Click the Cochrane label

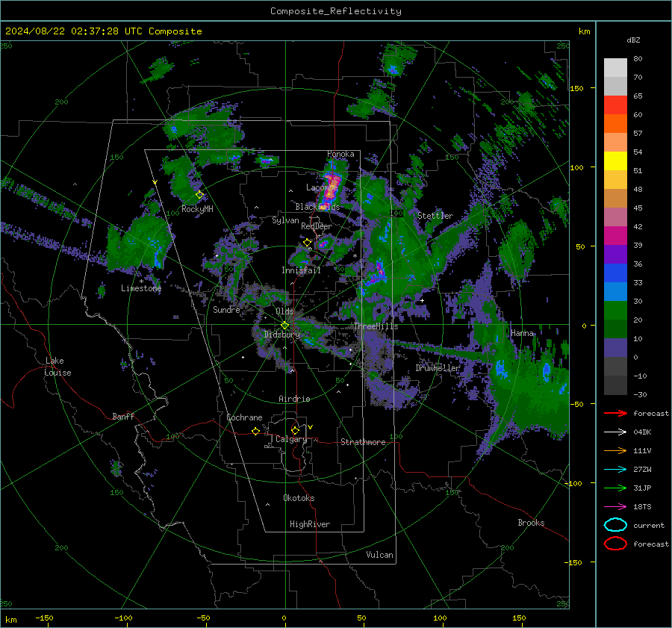point(244,417)
